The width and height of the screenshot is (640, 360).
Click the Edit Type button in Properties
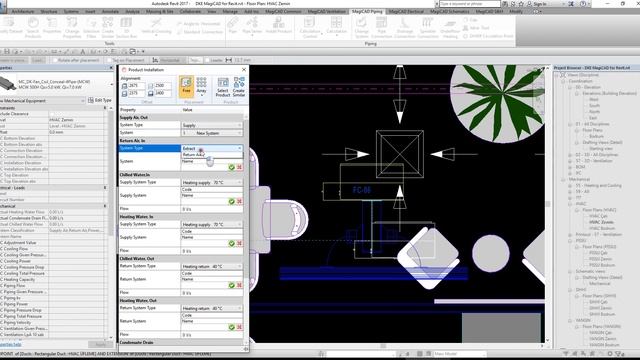[x=100, y=100]
